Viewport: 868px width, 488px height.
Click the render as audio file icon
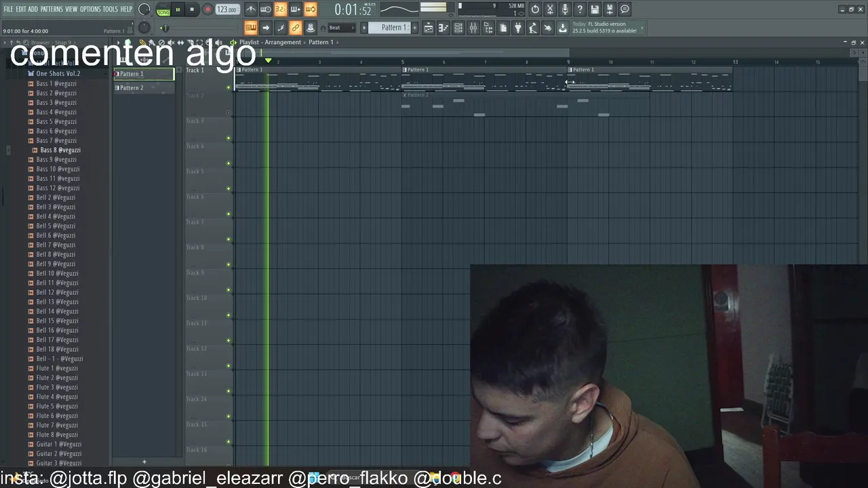(x=610, y=9)
